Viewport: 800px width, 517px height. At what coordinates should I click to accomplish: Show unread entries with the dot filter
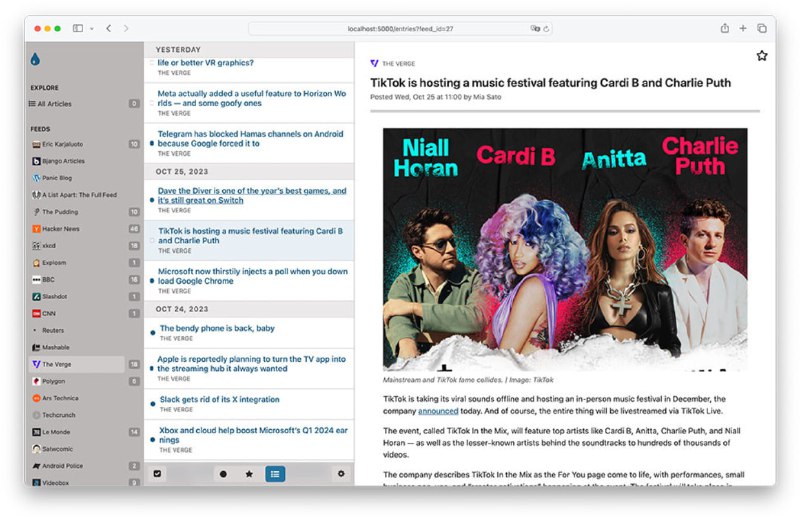click(223, 473)
